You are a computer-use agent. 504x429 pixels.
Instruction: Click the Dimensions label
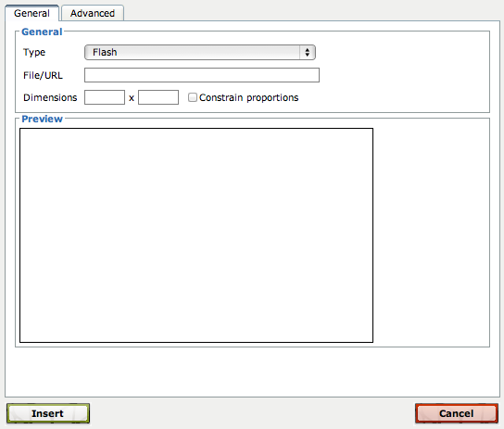[50, 97]
